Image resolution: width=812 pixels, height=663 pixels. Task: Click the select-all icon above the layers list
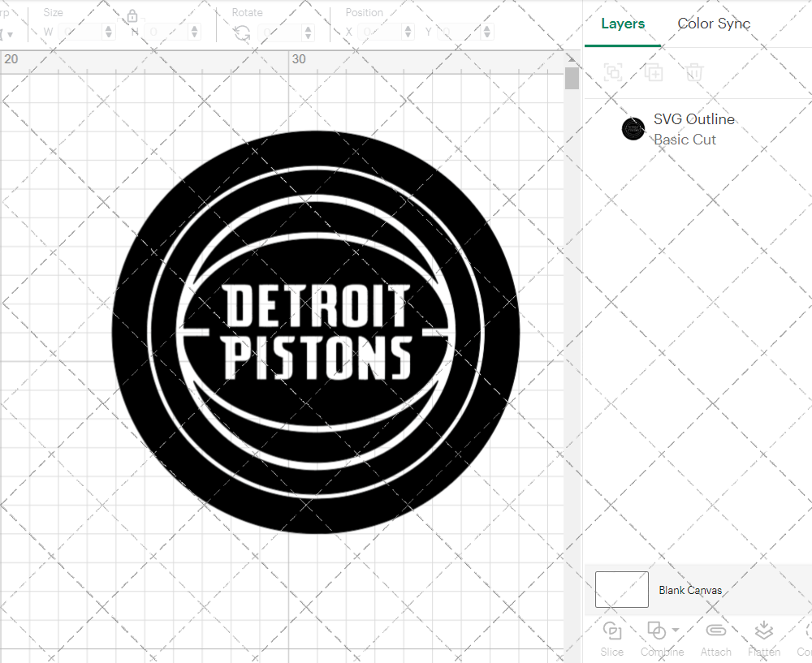[x=613, y=72]
